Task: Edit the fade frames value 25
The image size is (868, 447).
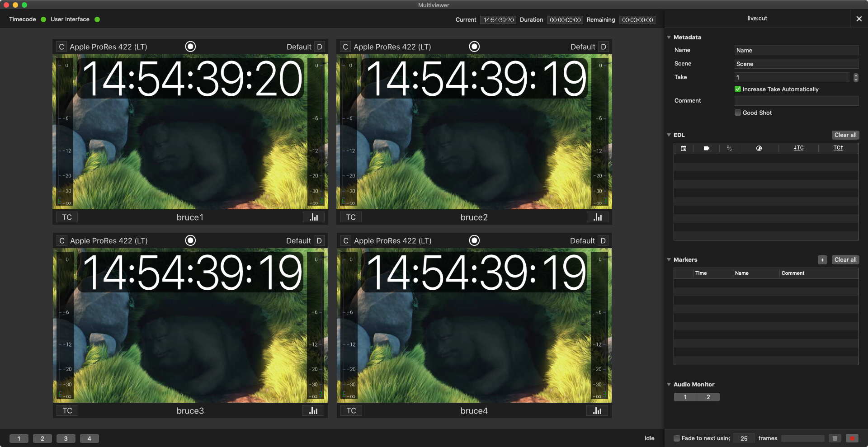Action: 744,438
